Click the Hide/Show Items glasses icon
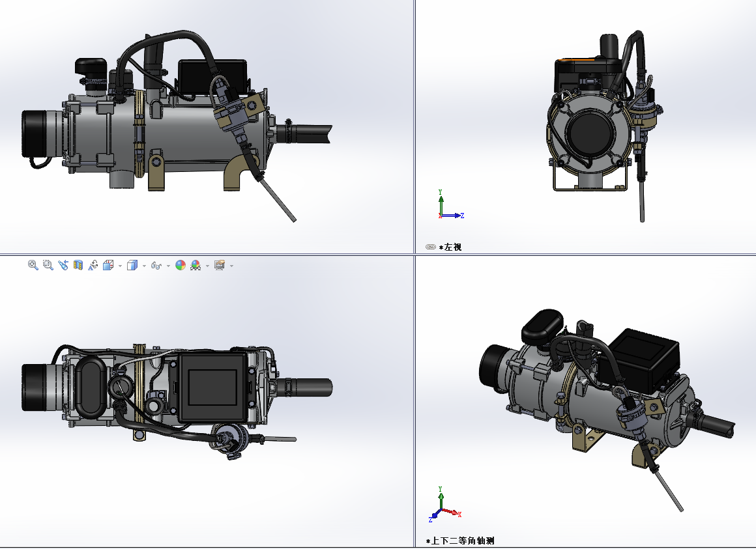Viewport: 756px width, 549px height. [156, 265]
